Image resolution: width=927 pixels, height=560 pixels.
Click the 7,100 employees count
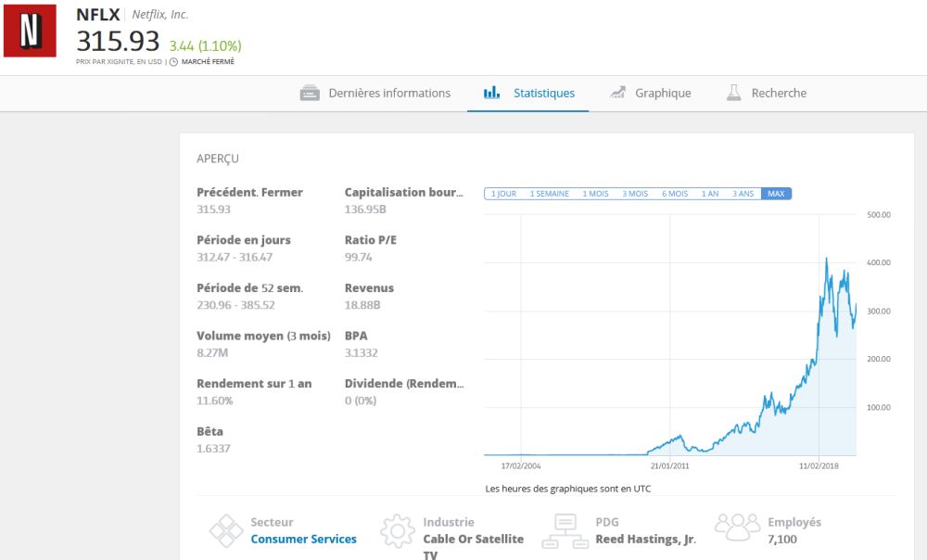point(782,539)
